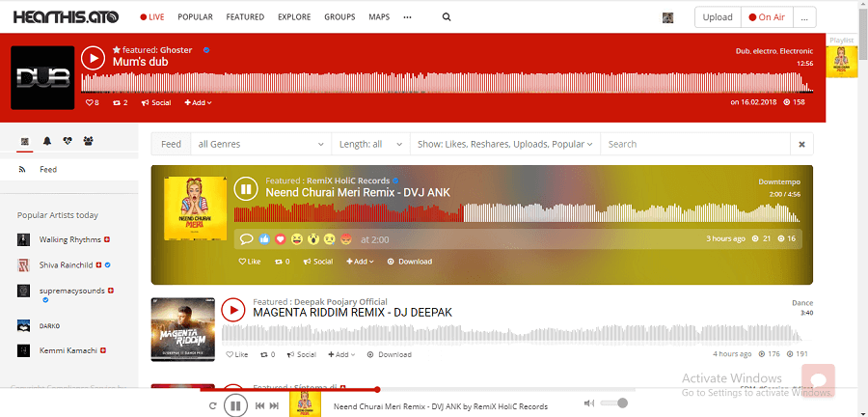Open the notifications bell in the sidebar

(47, 141)
